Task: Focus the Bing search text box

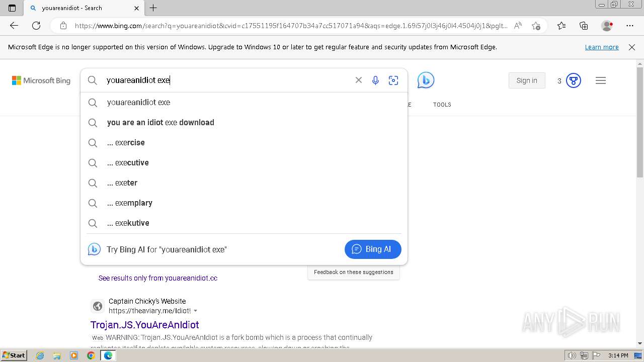Action: pyautogui.click(x=226, y=80)
